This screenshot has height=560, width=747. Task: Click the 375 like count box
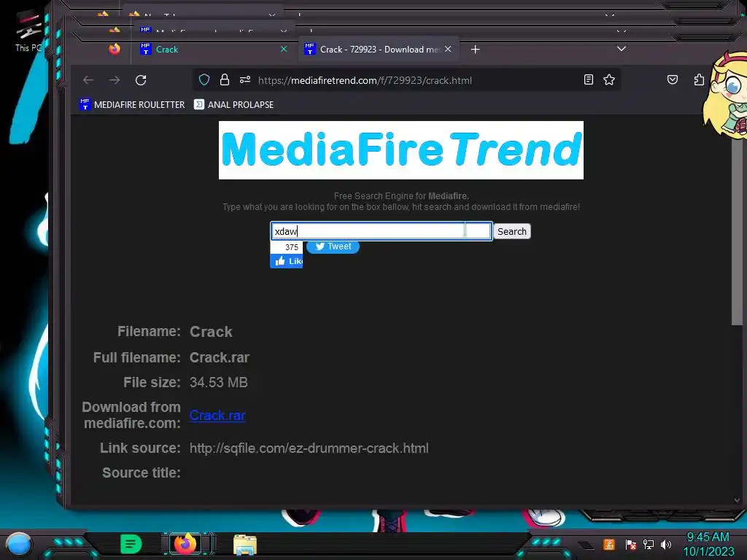(x=286, y=247)
